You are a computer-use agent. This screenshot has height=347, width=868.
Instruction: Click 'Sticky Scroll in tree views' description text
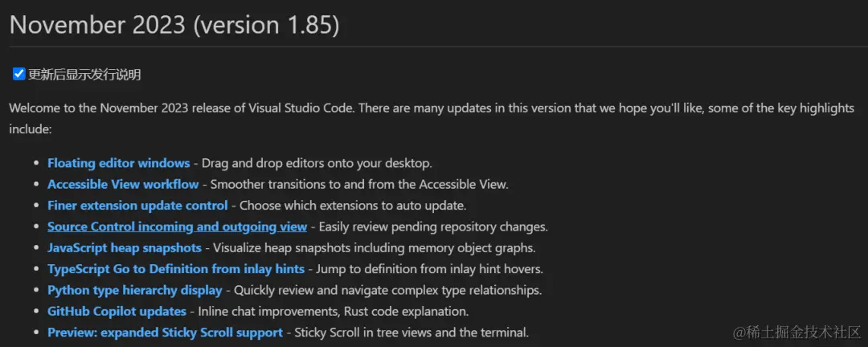pos(411,332)
